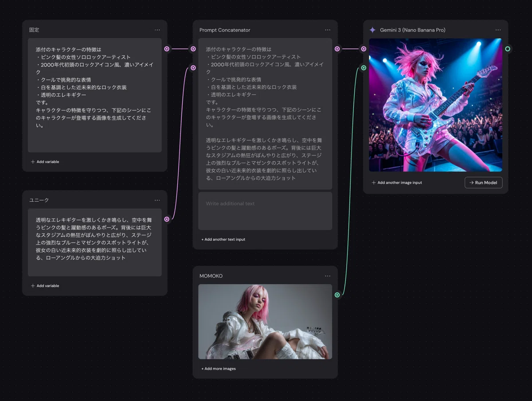Add variable in the 固定 node

(45, 162)
